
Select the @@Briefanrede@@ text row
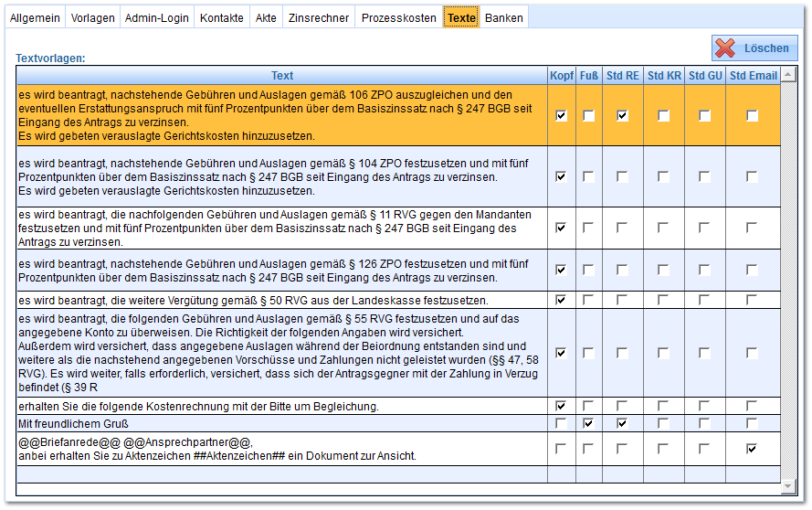point(282,449)
